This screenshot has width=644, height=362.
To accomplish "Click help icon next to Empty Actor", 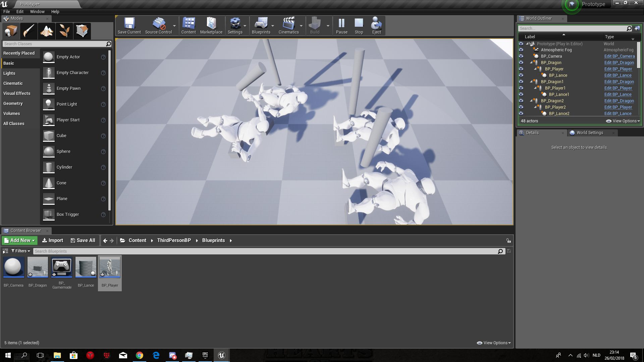I will (103, 57).
